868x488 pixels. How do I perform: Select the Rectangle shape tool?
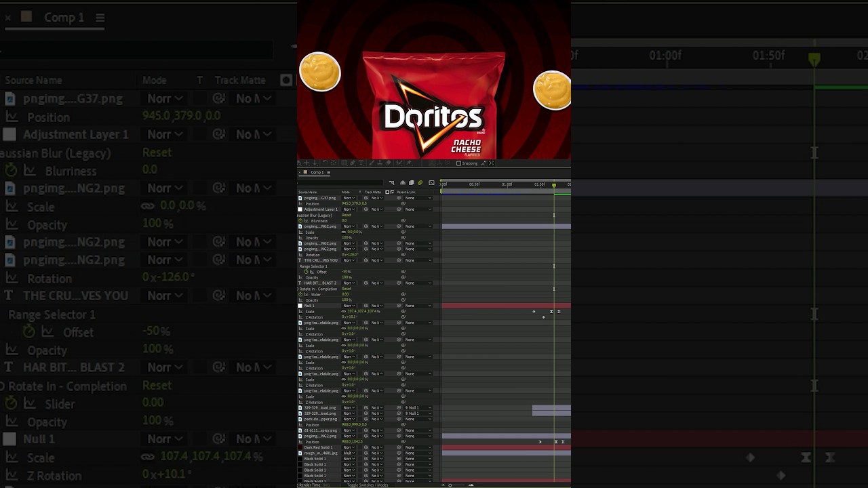(344, 163)
